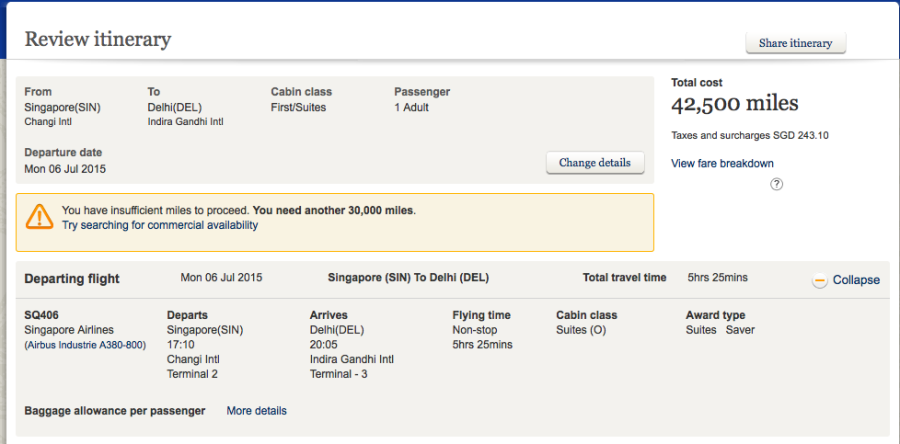Select the SQ406 flight number
900x444 pixels.
pyautogui.click(x=42, y=315)
